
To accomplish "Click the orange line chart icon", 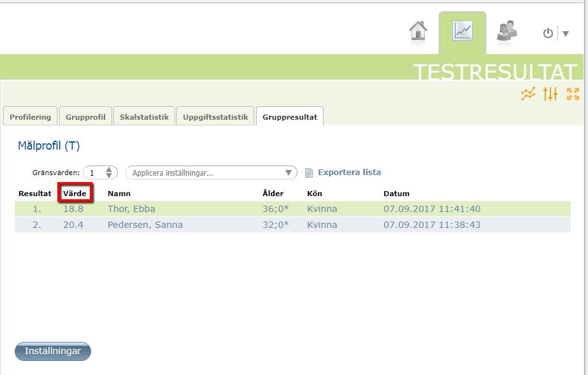I will (x=528, y=94).
